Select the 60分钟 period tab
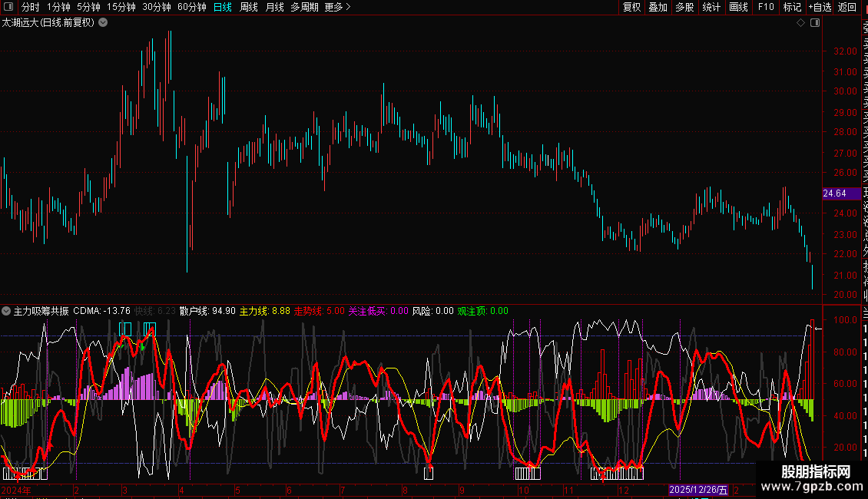This screenshot has height=499, width=868. pos(191,7)
